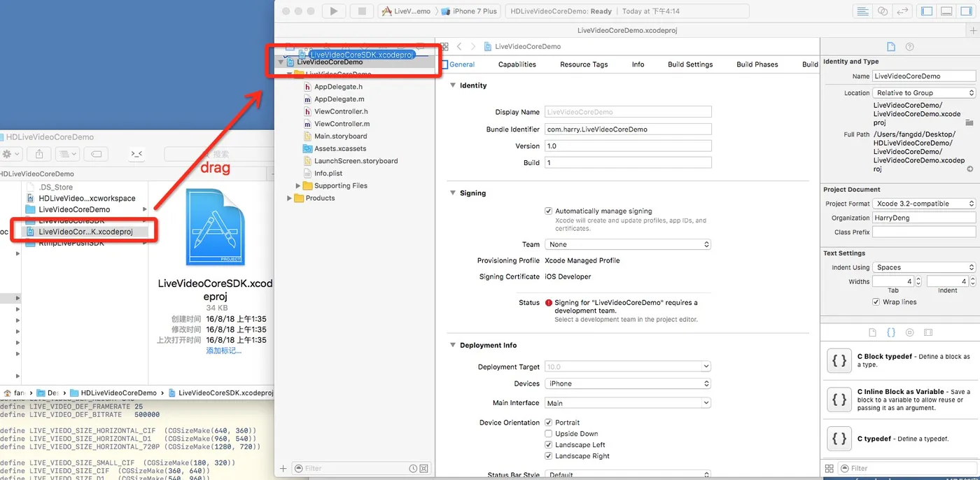980x480 pixels.
Task: Expand the Products group
Action: [289, 198]
